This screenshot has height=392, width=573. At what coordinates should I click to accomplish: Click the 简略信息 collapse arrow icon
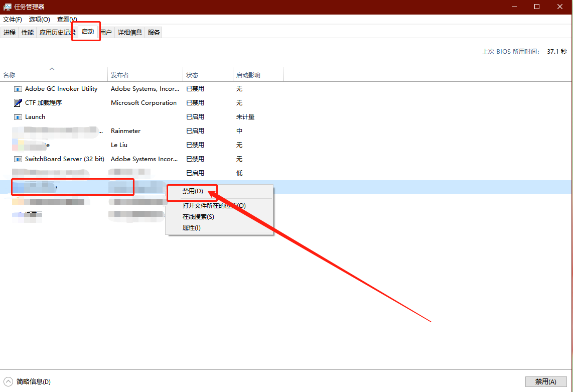coord(9,381)
